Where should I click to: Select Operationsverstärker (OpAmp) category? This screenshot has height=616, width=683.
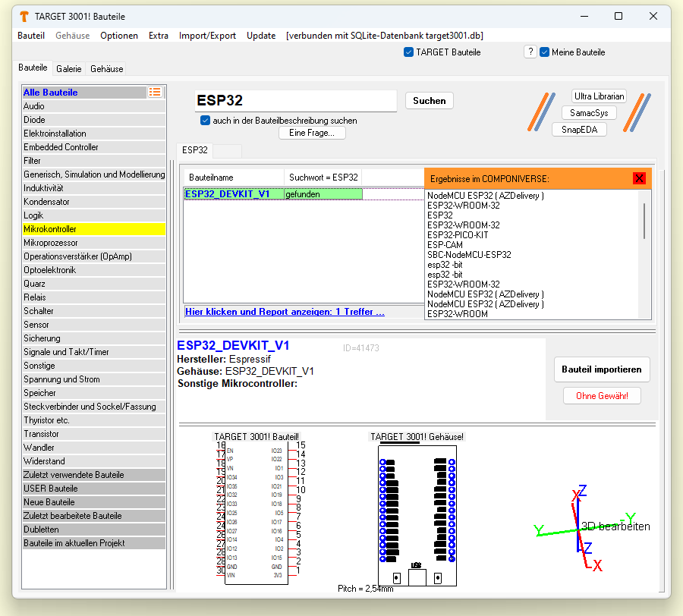tap(93, 256)
